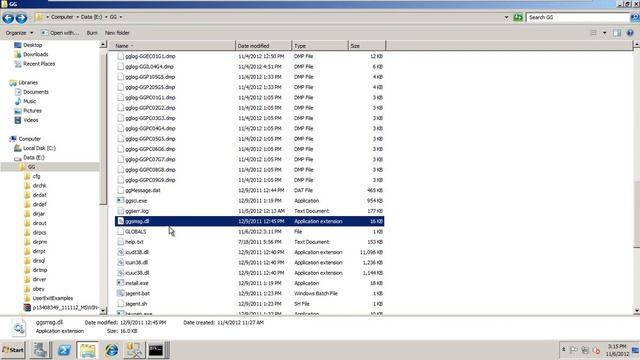Click the Action Center flag tray icon
Viewport: 640px width, 360px height.
tap(573, 350)
